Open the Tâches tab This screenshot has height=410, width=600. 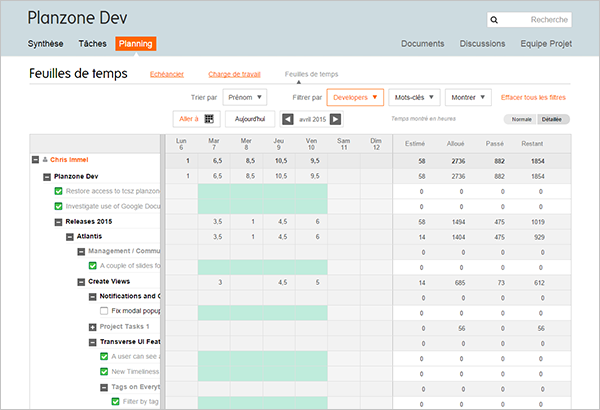point(93,44)
